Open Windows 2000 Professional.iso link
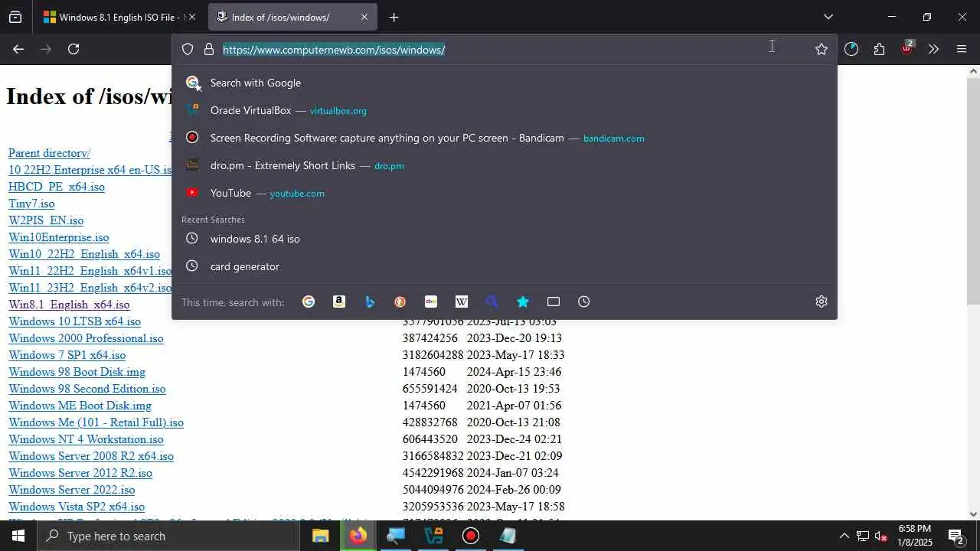This screenshot has height=551, width=980. 86,338
